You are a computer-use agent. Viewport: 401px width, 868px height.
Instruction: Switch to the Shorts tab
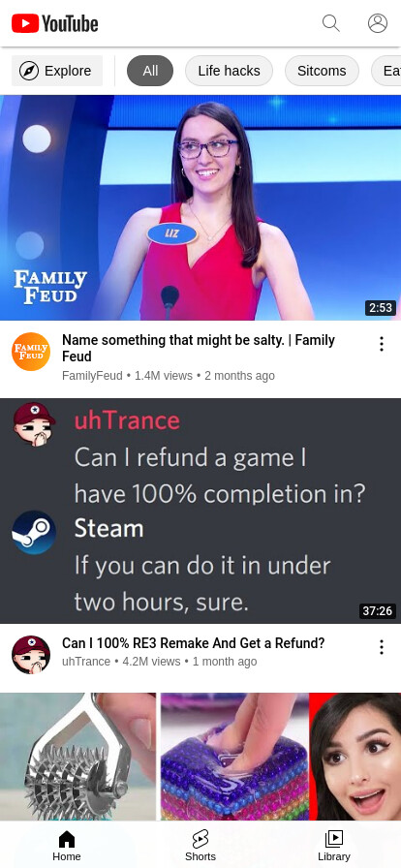200,846
